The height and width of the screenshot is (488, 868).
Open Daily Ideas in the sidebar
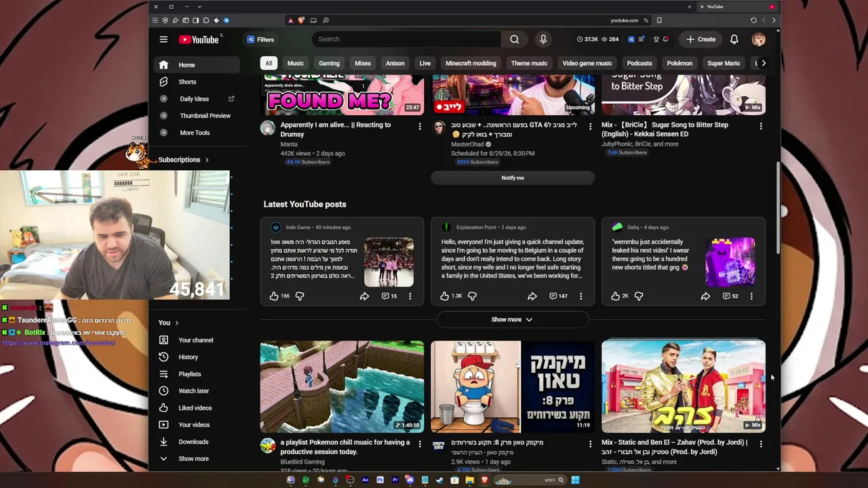(x=197, y=99)
